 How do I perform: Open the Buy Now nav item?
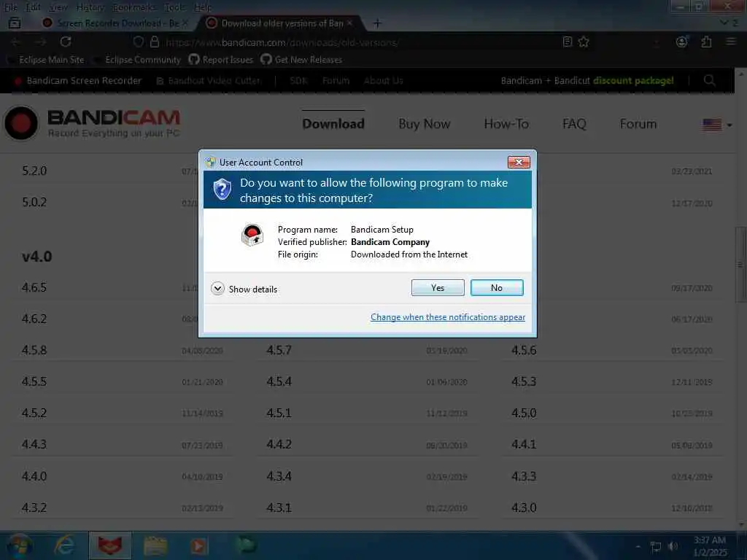tap(425, 124)
